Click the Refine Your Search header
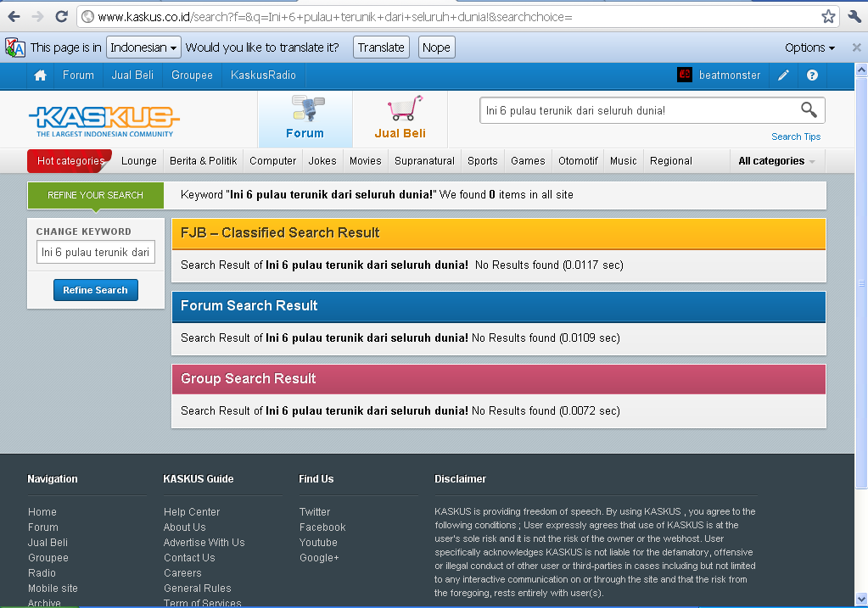Image resolution: width=868 pixels, height=608 pixels. pos(96,195)
